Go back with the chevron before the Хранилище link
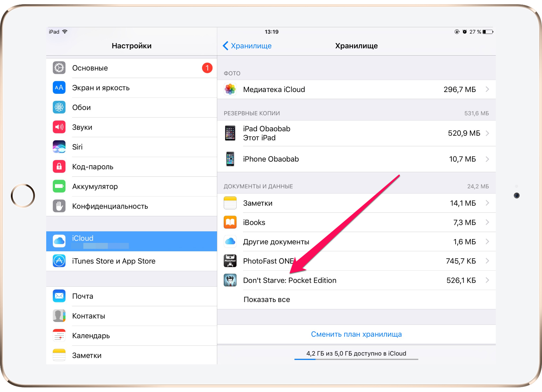The width and height of the screenshot is (542, 392). 225,46
